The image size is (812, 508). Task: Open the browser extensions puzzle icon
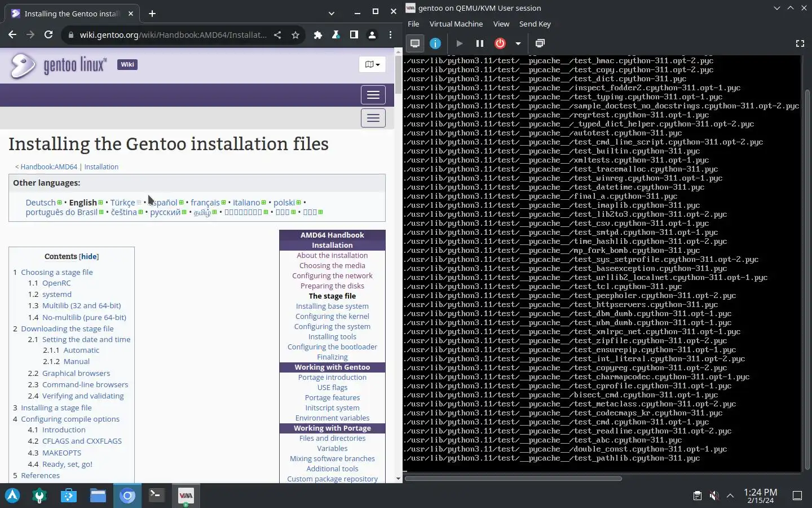point(318,35)
